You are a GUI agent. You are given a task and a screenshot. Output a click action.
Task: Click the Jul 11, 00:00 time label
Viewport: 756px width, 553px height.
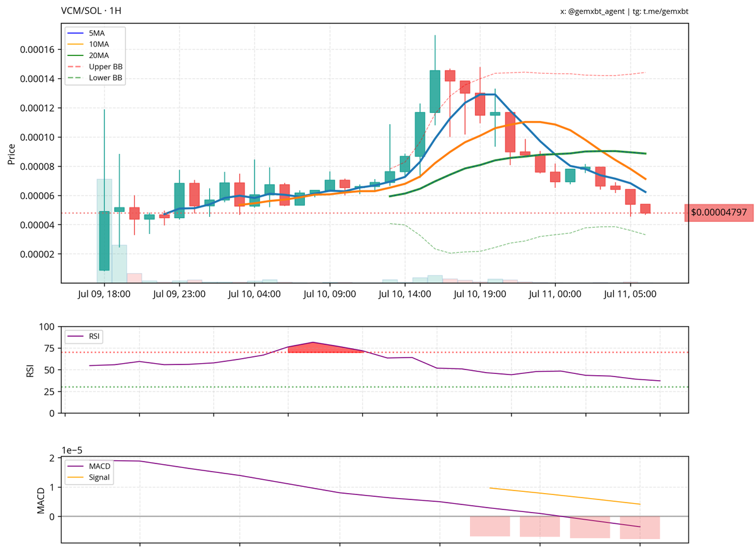click(x=556, y=294)
